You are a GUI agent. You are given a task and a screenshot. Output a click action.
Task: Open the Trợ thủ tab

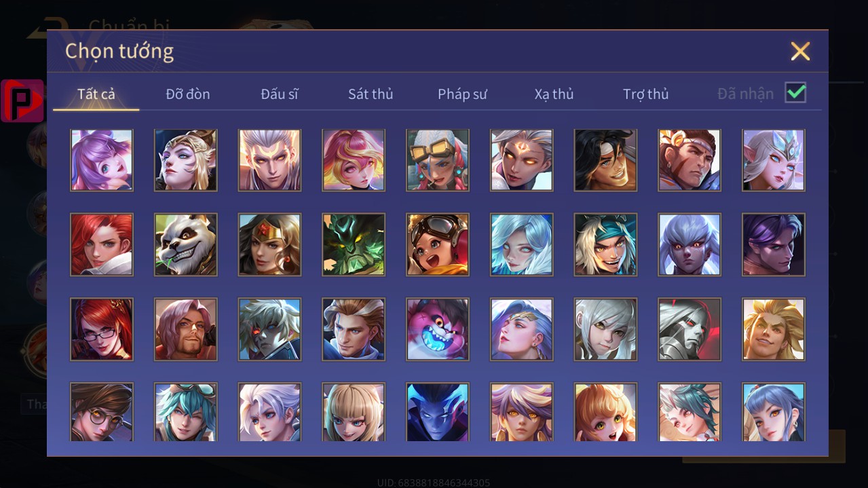coord(645,94)
